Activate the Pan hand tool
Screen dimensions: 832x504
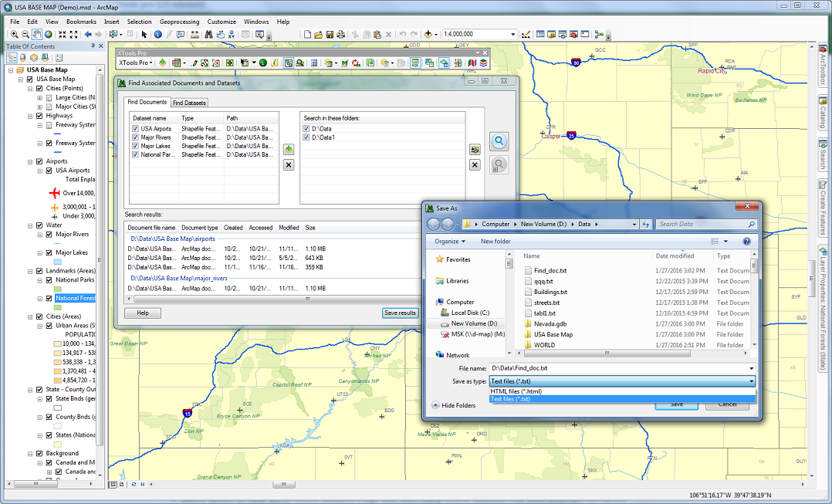coord(36,35)
